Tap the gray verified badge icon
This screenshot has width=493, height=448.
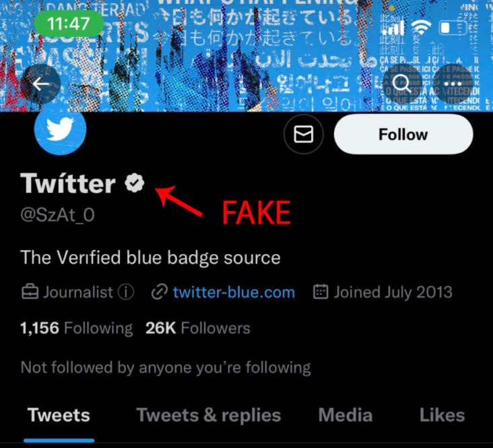coord(135,183)
